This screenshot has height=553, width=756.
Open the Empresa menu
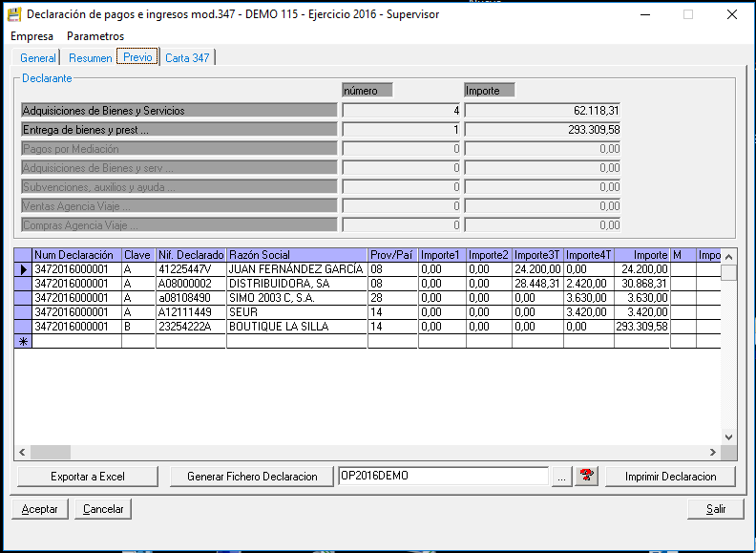tap(31, 36)
